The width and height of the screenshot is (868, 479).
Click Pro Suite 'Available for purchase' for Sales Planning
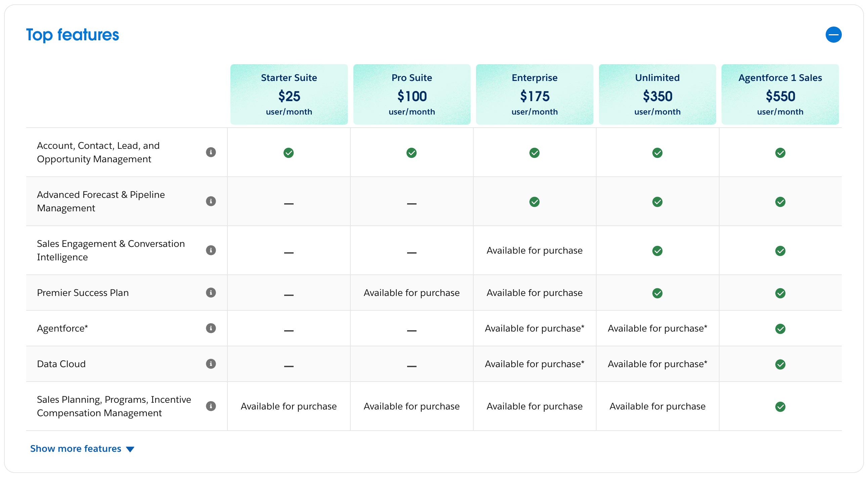(411, 406)
